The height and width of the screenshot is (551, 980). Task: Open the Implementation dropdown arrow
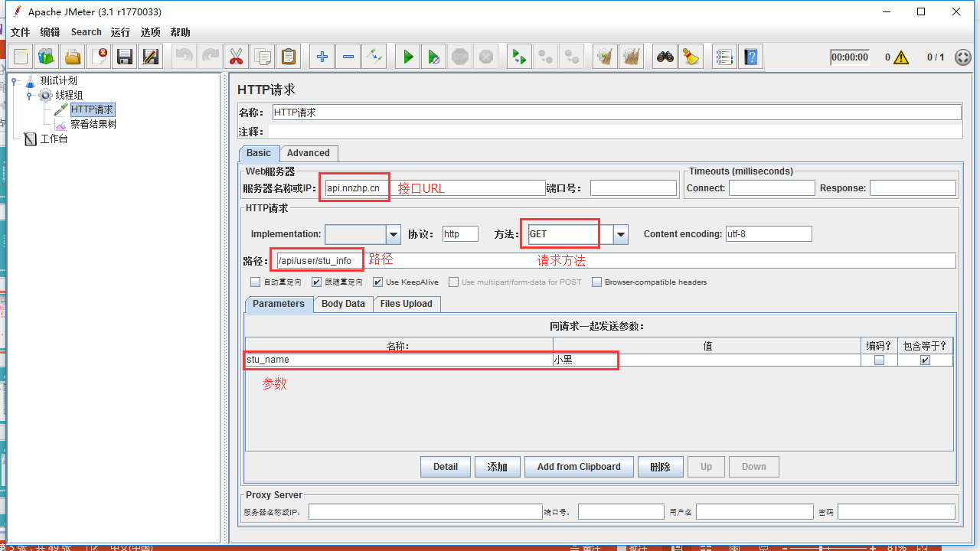(x=394, y=235)
